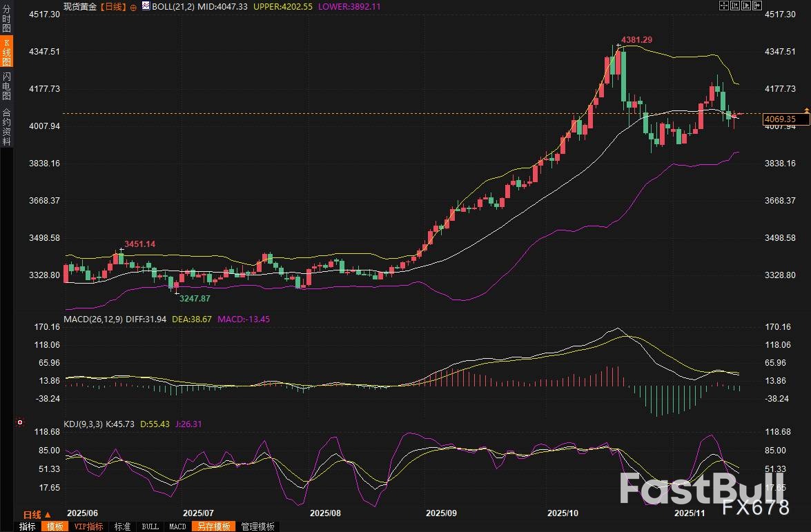811x532 pixels.
Task: Click the crosshair cursor icon in top toolbar
Action: 723,6
